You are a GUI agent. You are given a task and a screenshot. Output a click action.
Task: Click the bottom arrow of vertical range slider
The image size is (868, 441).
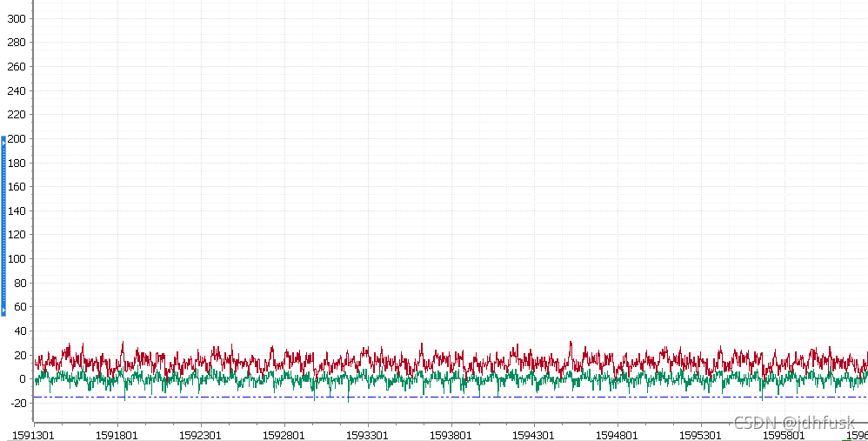[3, 311]
